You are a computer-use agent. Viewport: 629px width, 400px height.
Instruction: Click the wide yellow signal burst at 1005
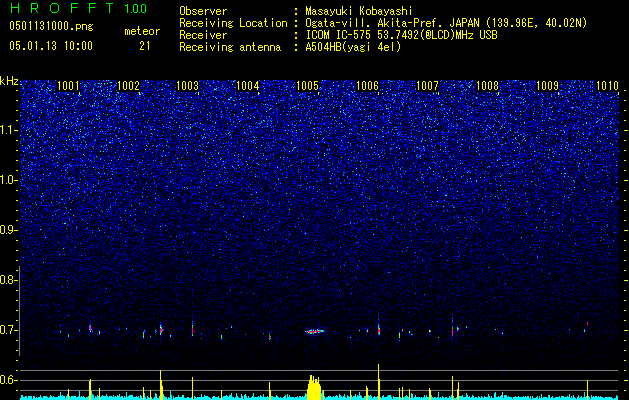coord(314,387)
